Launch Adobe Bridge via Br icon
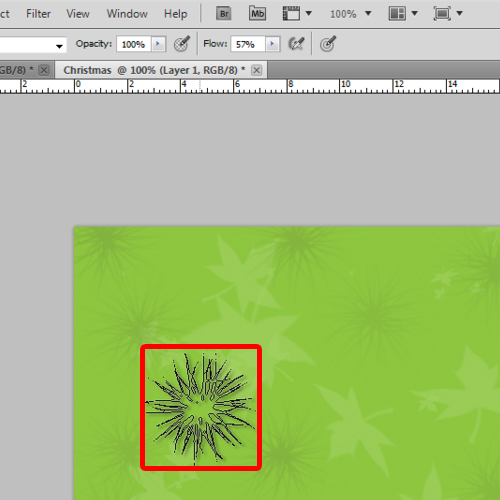 coord(224,14)
